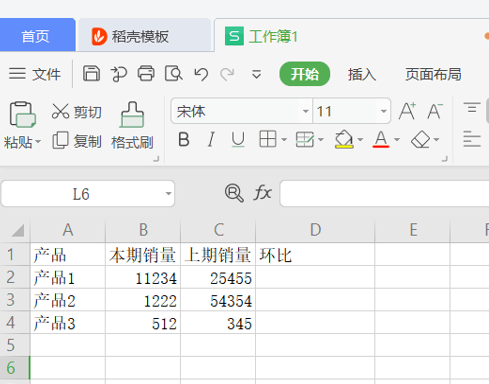Select cell with value 11234
The height and width of the screenshot is (384, 489).
tap(143, 277)
